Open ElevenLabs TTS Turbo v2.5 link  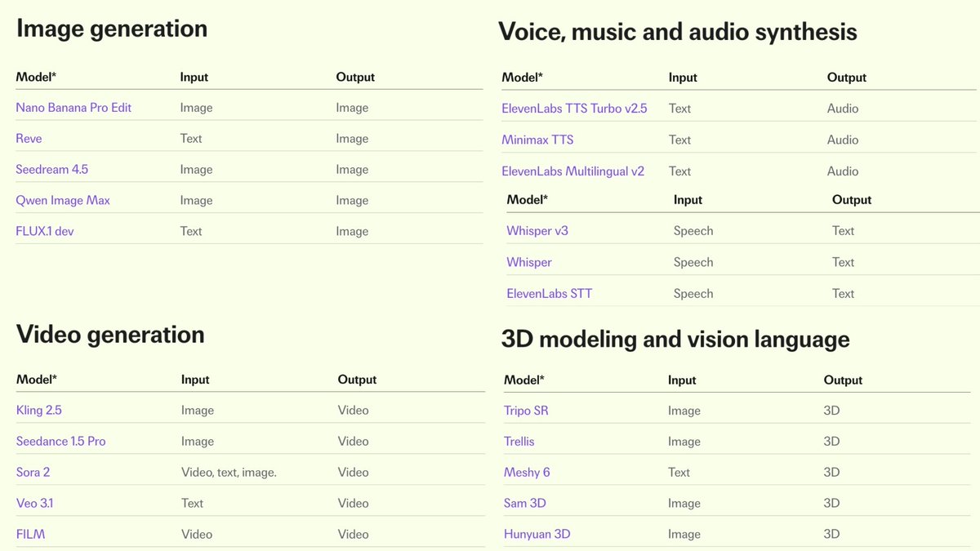pos(574,109)
